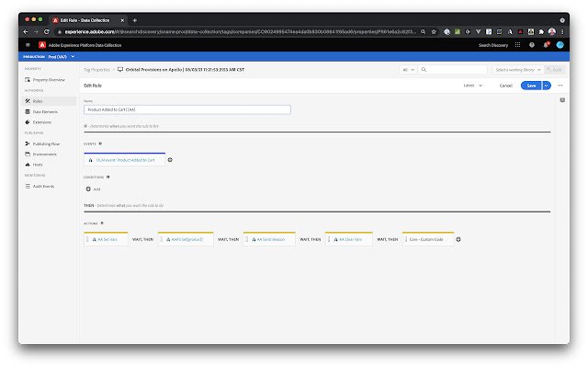Click the drag handle on AA Send Beacon

pos(247,239)
